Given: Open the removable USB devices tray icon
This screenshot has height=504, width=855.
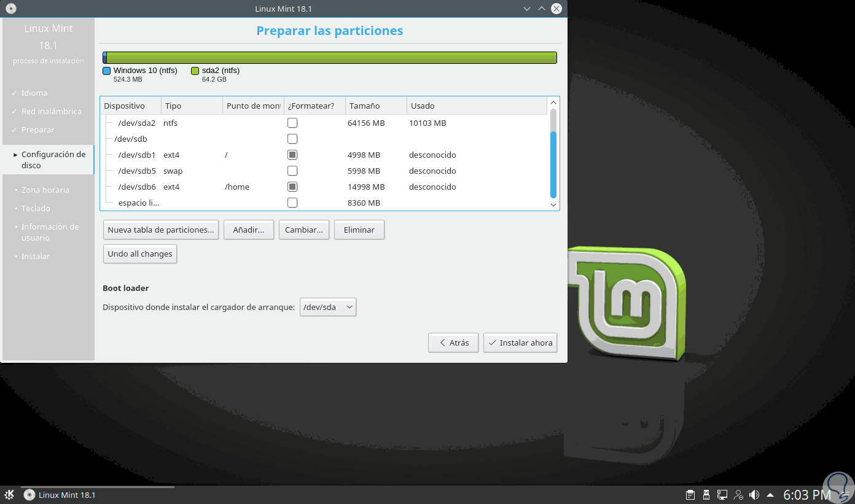Looking at the screenshot, I should 706,495.
